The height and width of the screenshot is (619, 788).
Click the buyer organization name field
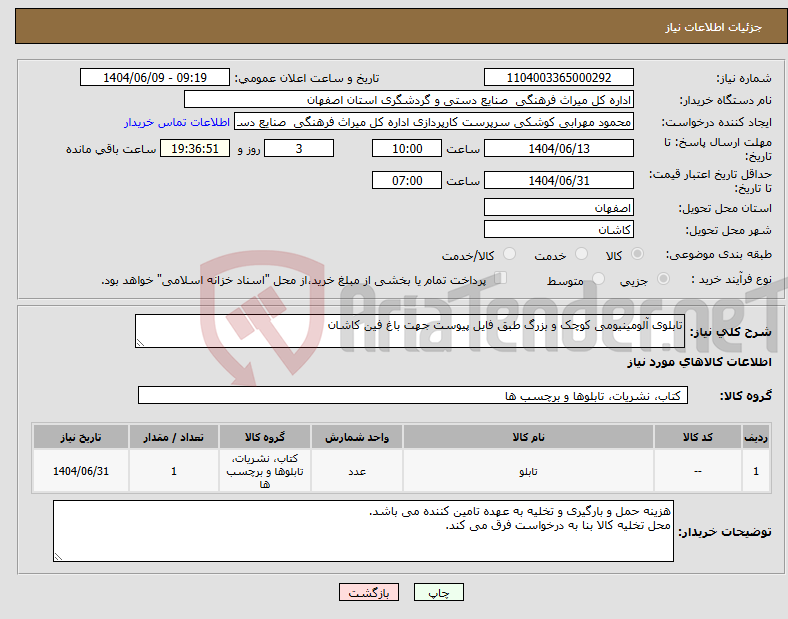[x=409, y=99]
